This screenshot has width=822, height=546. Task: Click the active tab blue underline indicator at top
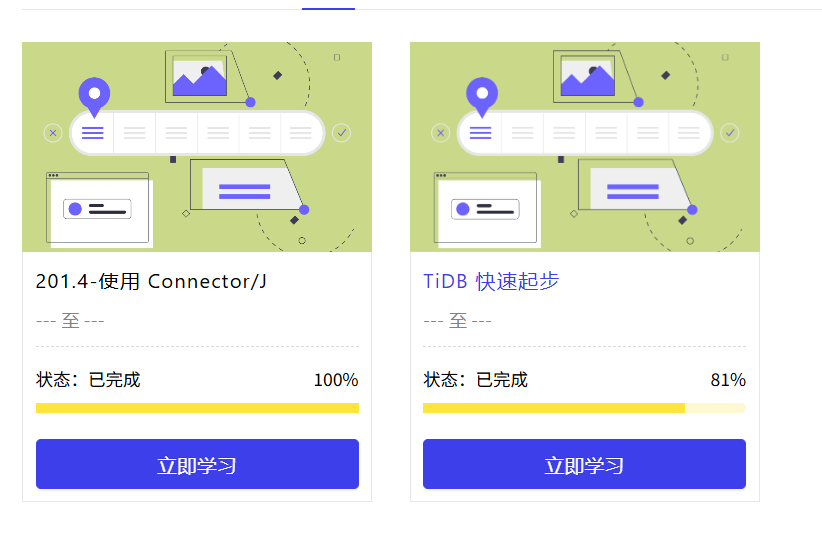pyautogui.click(x=328, y=8)
